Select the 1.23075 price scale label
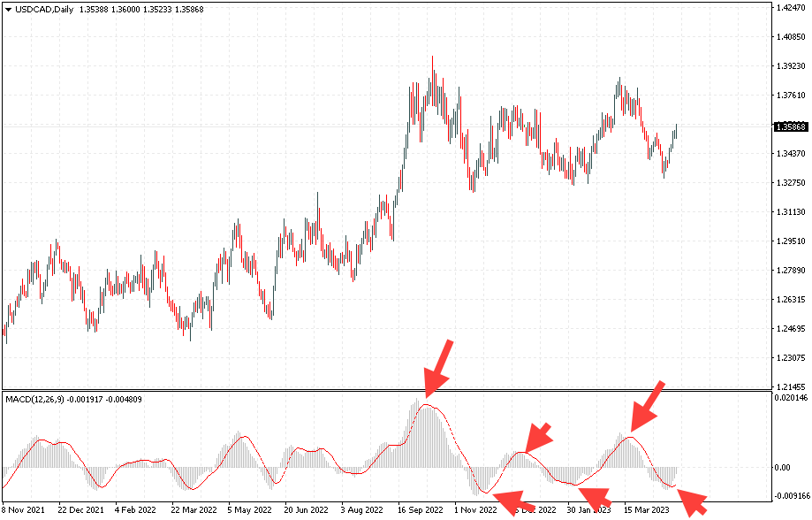 click(792, 358)
